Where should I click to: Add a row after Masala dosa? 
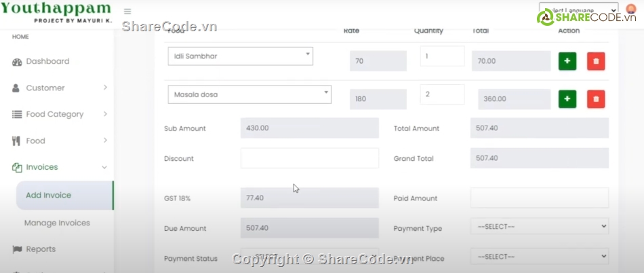567,99
